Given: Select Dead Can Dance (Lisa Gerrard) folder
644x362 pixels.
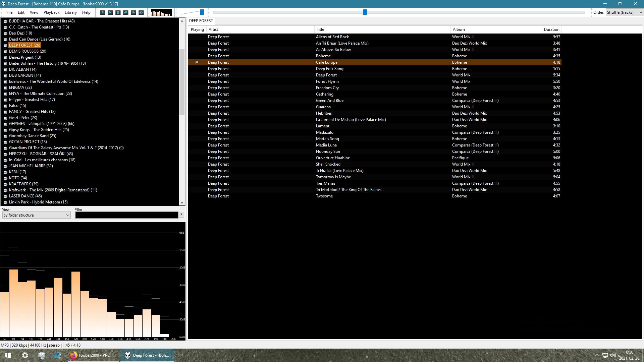Looking at the screenshot, I should click(40, 39).
